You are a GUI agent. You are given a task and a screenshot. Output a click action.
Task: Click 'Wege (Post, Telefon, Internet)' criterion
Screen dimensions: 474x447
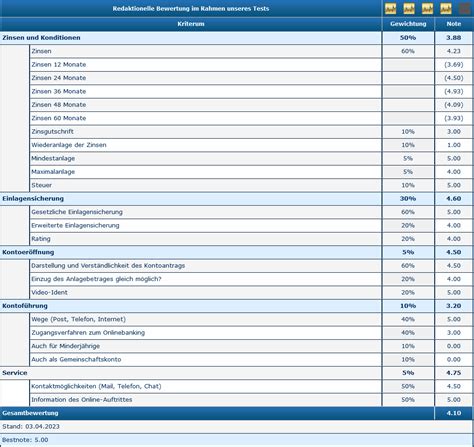(x=79, y=319)
